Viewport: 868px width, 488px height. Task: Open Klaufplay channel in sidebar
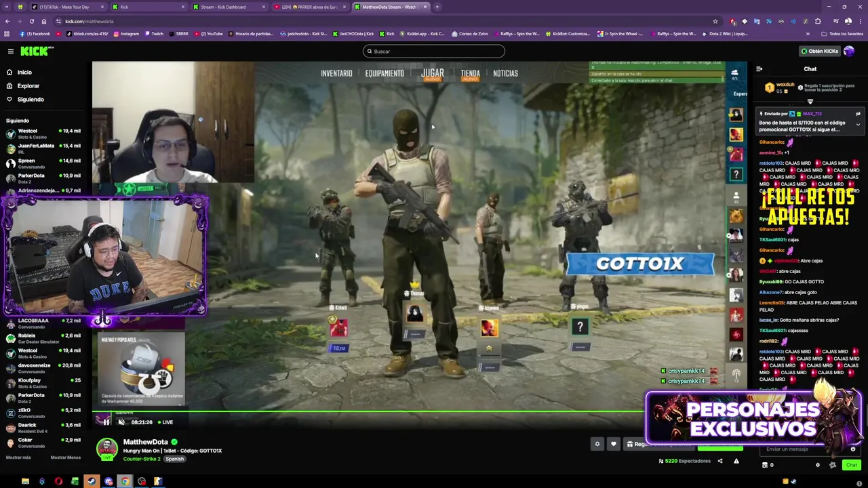43,383
